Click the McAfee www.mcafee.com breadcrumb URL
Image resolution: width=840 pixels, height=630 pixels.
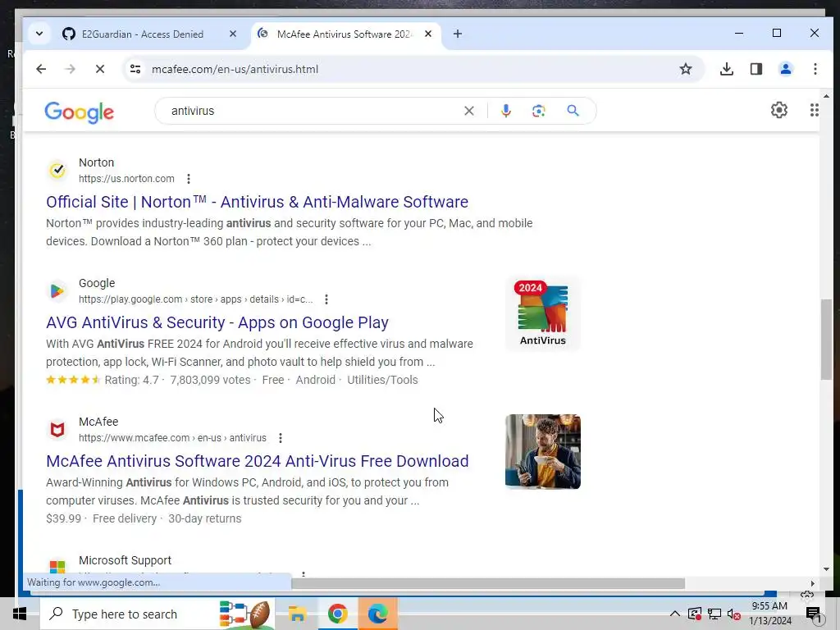pos(172,438)
